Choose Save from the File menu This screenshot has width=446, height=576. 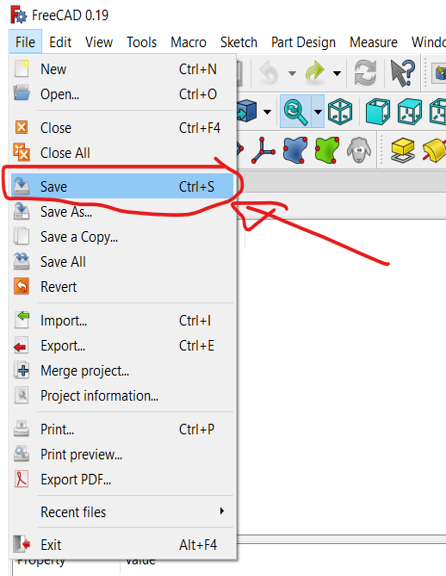click(122, 186)
